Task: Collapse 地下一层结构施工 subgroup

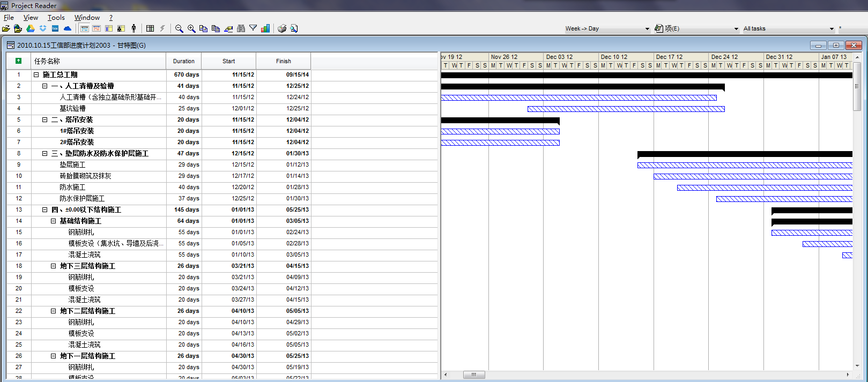Action: 54,356
